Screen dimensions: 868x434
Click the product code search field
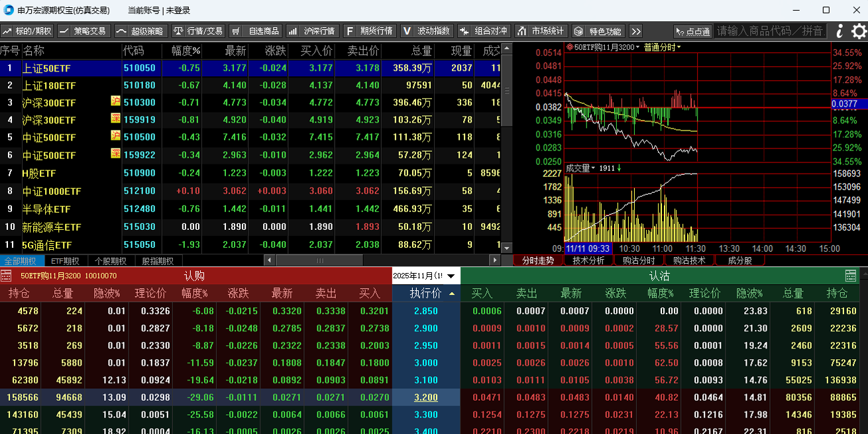[770, 31]
